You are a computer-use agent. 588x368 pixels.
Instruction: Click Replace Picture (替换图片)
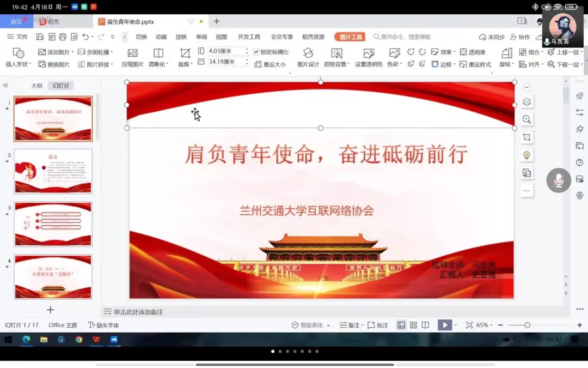tap(54, 64)
